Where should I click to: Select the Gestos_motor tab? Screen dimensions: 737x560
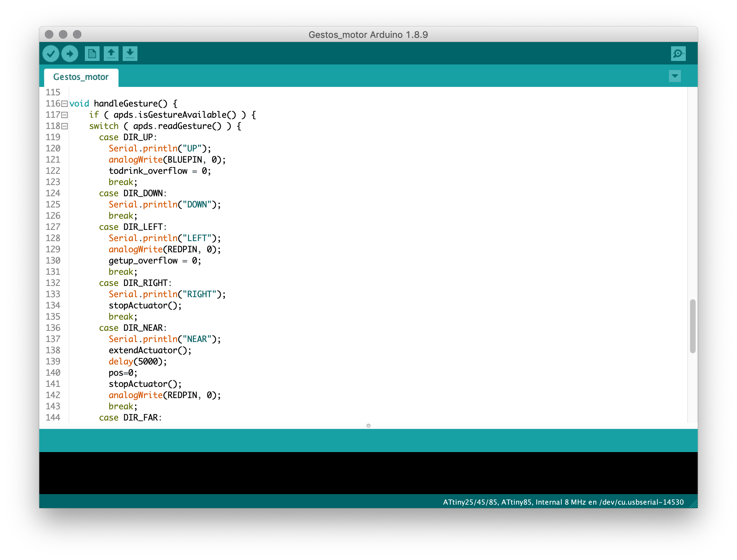click(81, 77)
